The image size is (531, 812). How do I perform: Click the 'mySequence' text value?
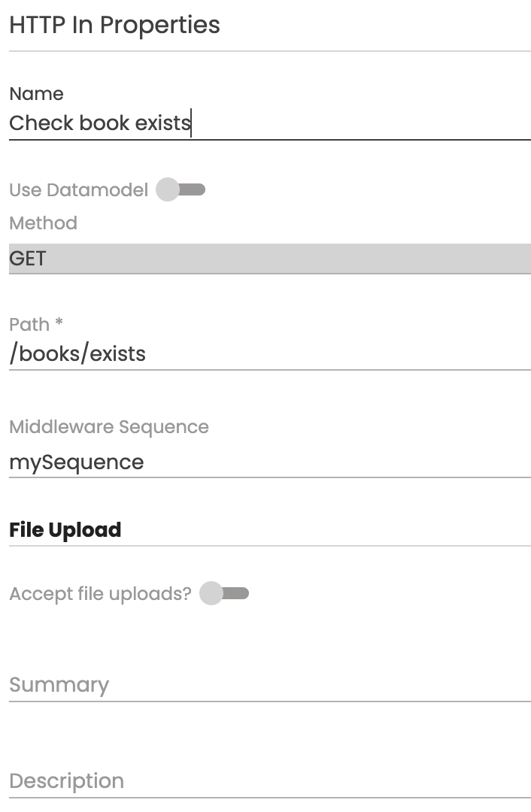[x=76, y=462]
